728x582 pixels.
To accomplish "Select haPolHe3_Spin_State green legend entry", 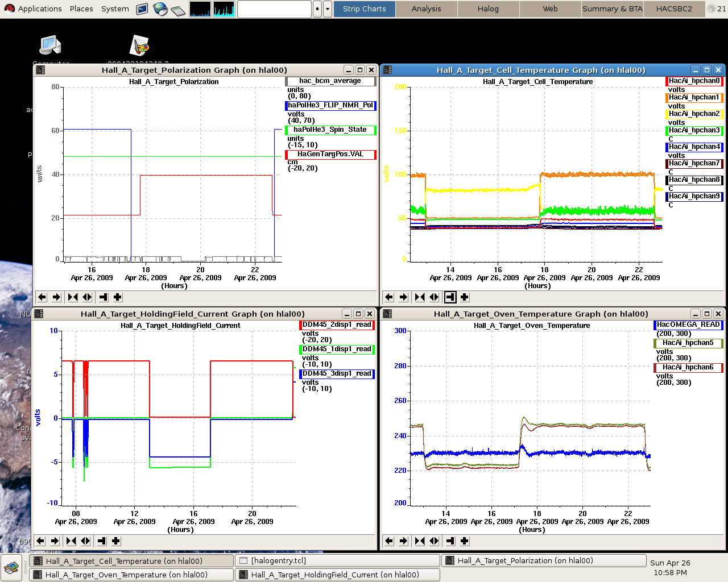I will pyautogui.click(x=330, y=130).
